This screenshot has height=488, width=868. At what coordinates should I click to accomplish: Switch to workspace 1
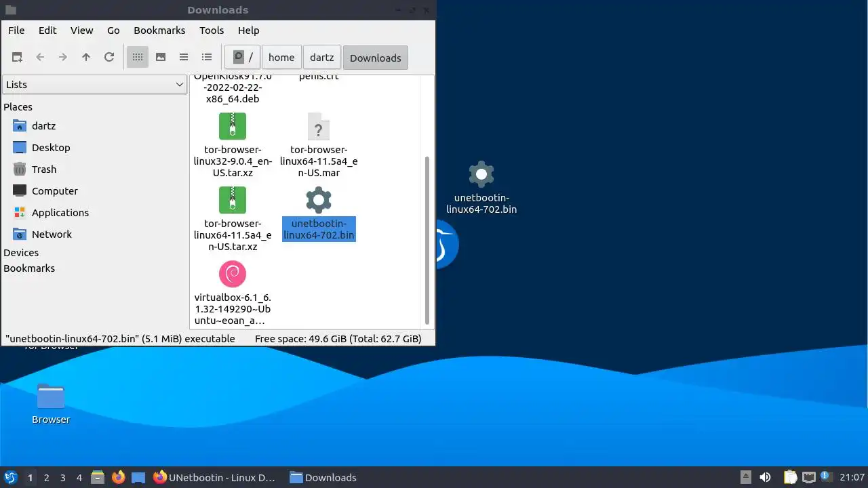[x=30, y=477]
